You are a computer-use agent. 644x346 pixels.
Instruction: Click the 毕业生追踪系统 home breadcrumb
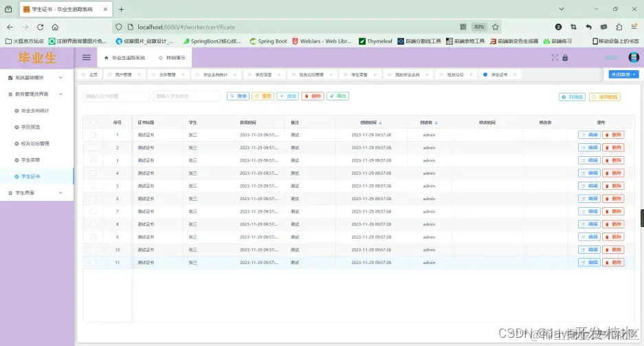124,58
